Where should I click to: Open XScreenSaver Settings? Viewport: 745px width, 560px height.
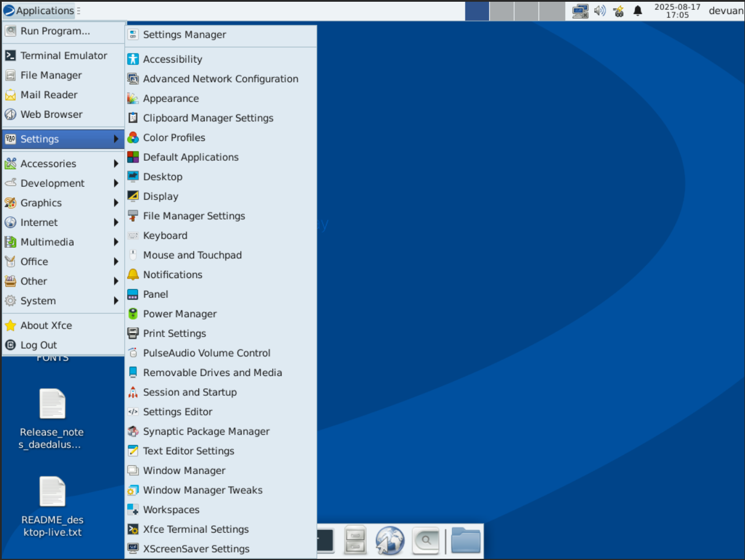click(x=221, y=550)
